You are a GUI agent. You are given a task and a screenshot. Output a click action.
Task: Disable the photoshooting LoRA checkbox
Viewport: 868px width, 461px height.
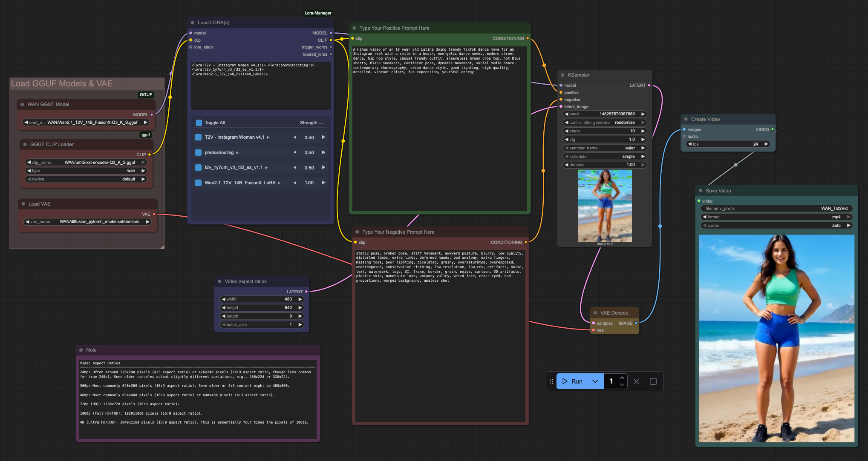[x=199, y=152]
